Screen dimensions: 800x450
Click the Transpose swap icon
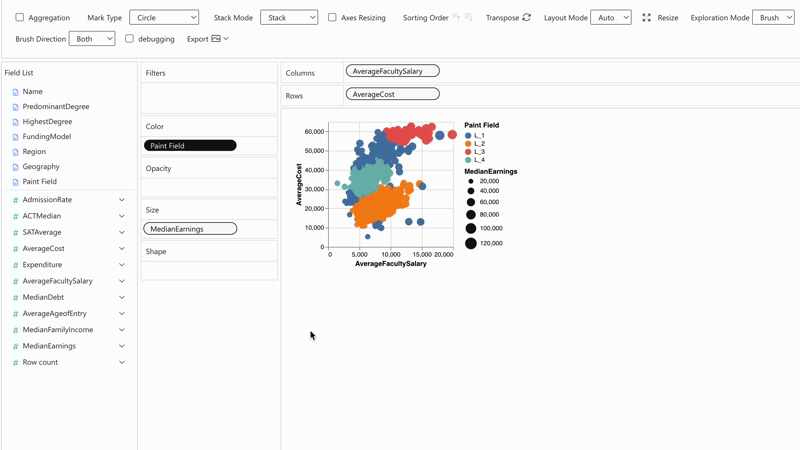(x=527, y=17)
